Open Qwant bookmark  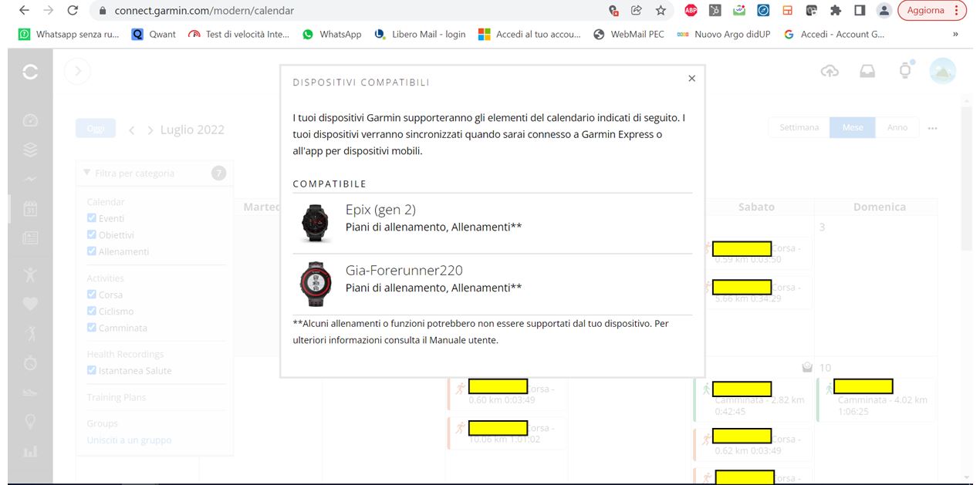[x=154, y=34]
